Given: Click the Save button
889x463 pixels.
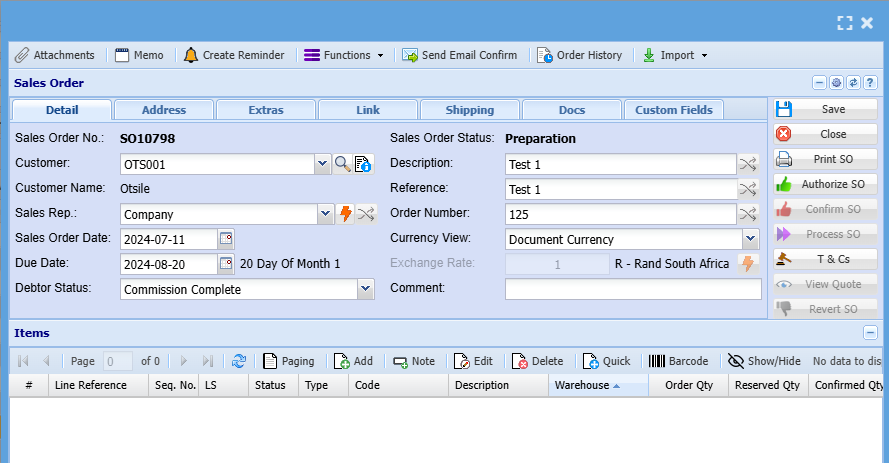Looking at the screenshot, I should pos(825,109).
